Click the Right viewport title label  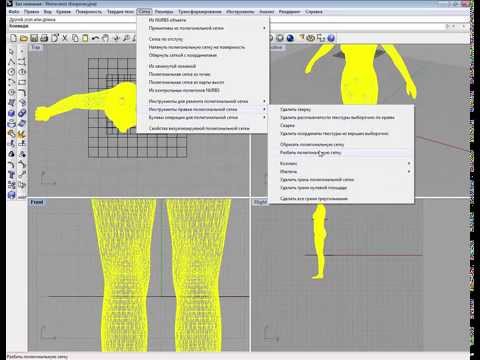(260, 202)
